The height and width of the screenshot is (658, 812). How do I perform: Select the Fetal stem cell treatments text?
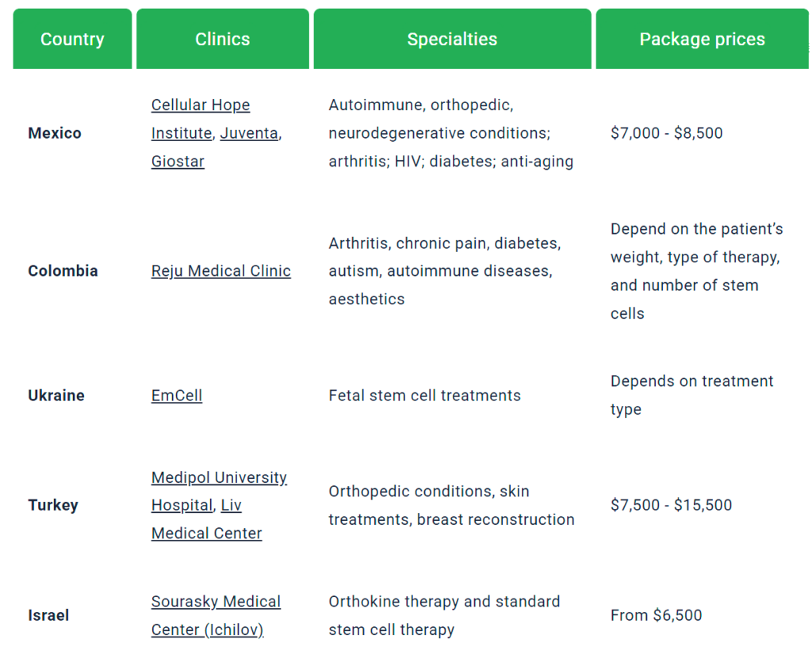tap(425, 396)
